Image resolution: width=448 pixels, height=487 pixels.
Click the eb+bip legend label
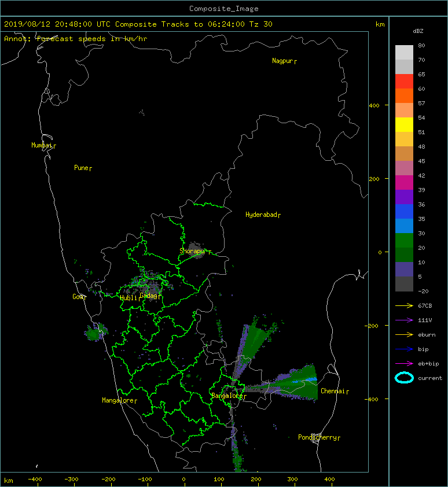(428, 364)
